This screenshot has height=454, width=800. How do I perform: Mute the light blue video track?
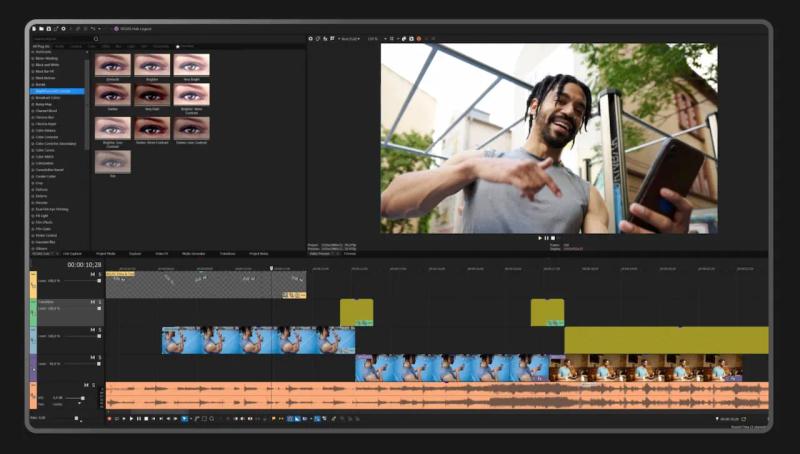pos(92,330)
